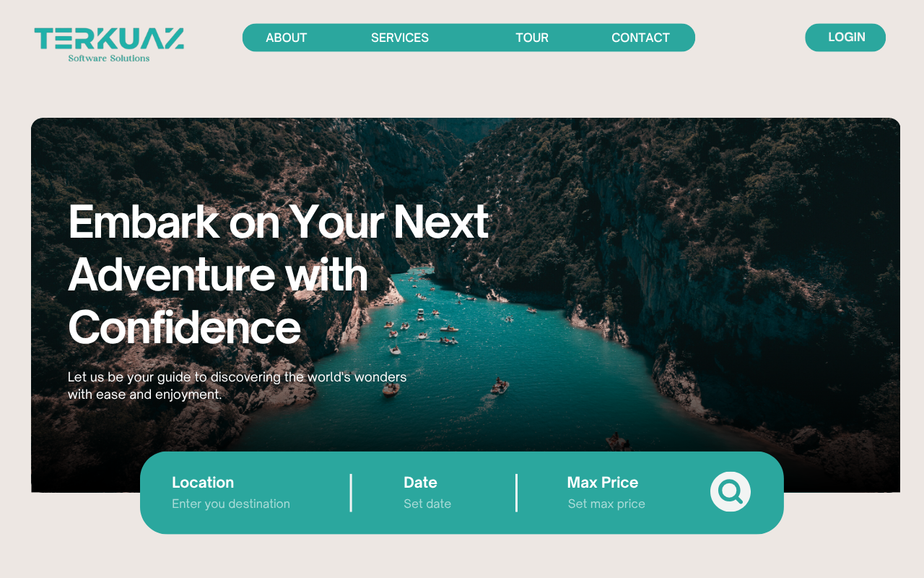This screenshot has height=578, width=924.
Task: Select the Date heading in search bar
Action: [x=420, y=482]
